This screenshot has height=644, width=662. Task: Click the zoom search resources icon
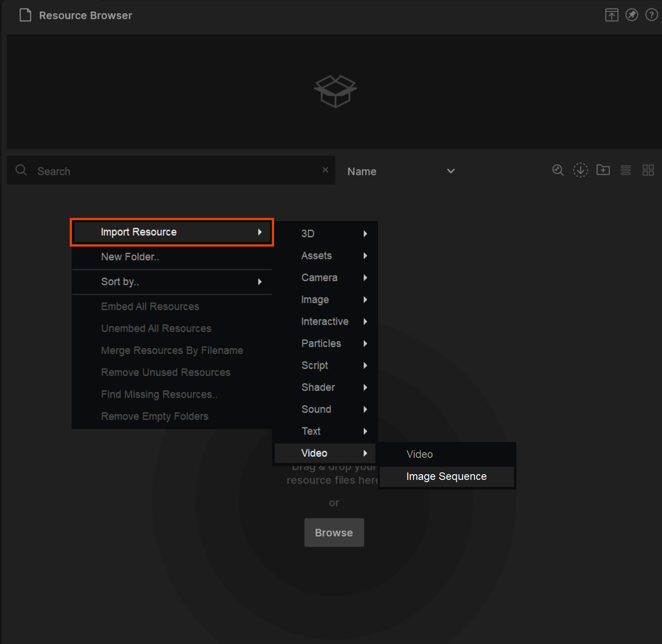point(558,170)
